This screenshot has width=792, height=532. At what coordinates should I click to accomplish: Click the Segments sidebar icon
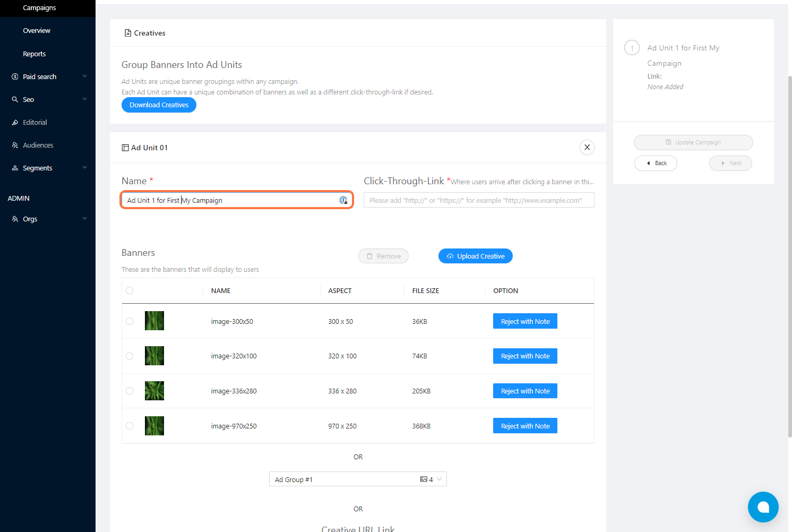pyautogui.click(x=15, y=168)
